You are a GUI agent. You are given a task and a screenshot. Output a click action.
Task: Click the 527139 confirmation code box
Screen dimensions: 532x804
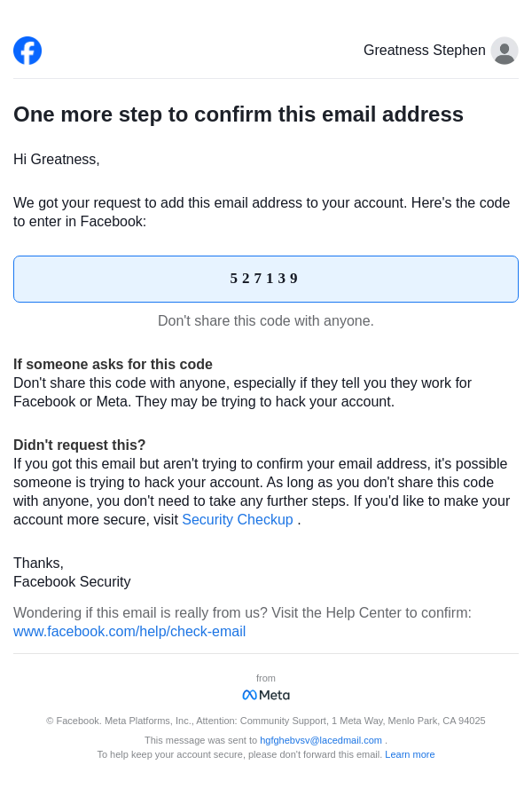pos(266,279)
